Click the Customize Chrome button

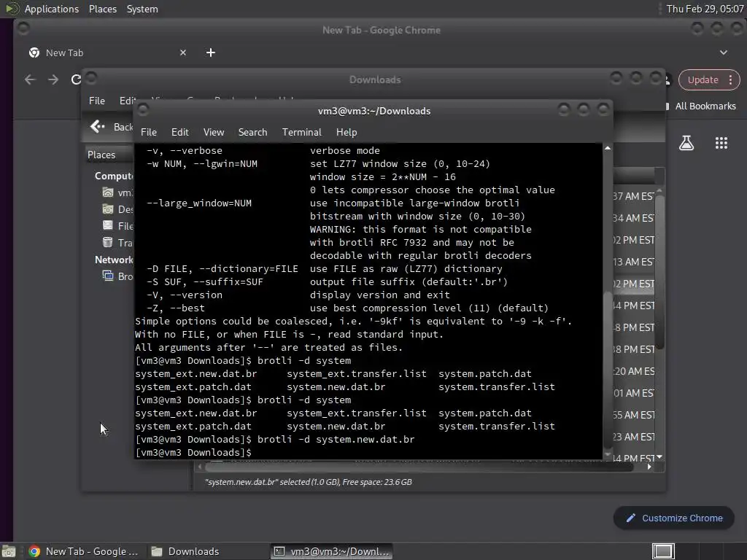673,518
